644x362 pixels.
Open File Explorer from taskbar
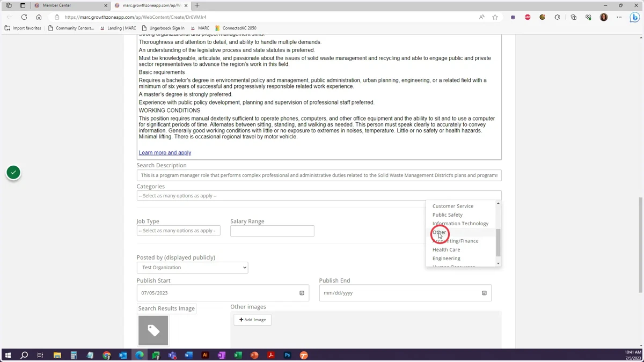pyautogui.click(x=57, y=355)
